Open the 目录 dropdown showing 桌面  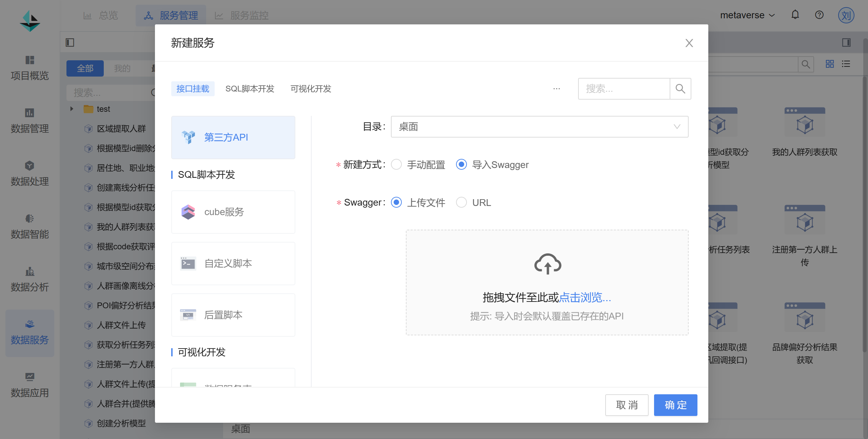click(539, 127)
